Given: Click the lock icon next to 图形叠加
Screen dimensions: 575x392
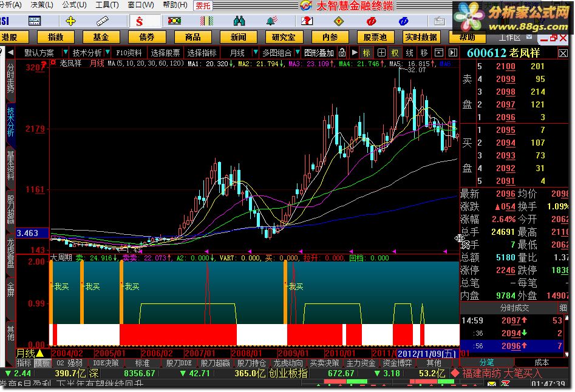Looking at the screenshot, I should click(342, 53).
